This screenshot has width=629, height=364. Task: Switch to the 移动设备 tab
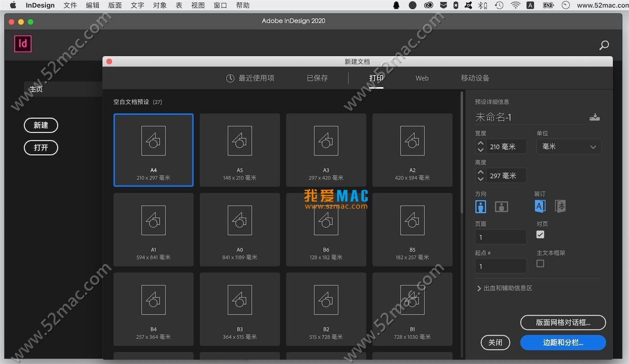(x=475, y=78)
